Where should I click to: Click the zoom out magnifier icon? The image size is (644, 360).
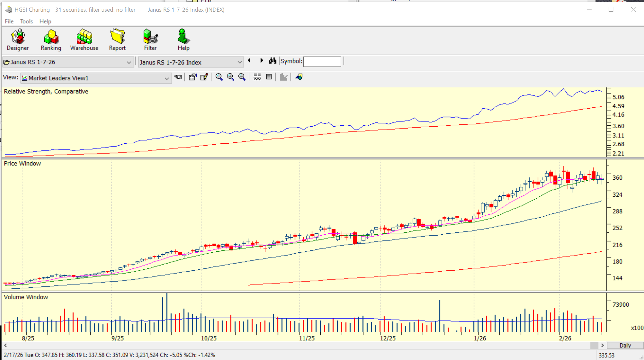click(x=242, y=77)
